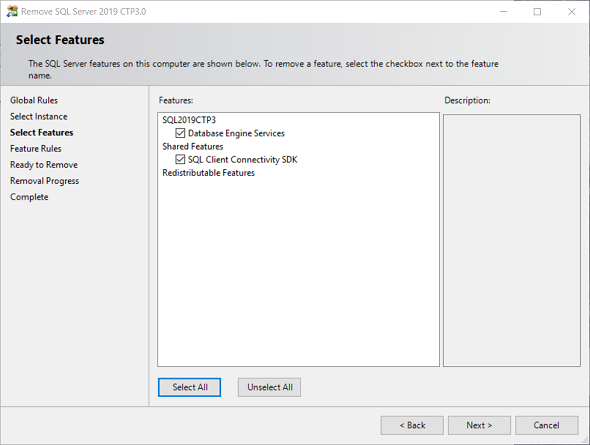Screen dimensions: 590x445
Task: Cancel the removal wizard
Action: [546, 425]
